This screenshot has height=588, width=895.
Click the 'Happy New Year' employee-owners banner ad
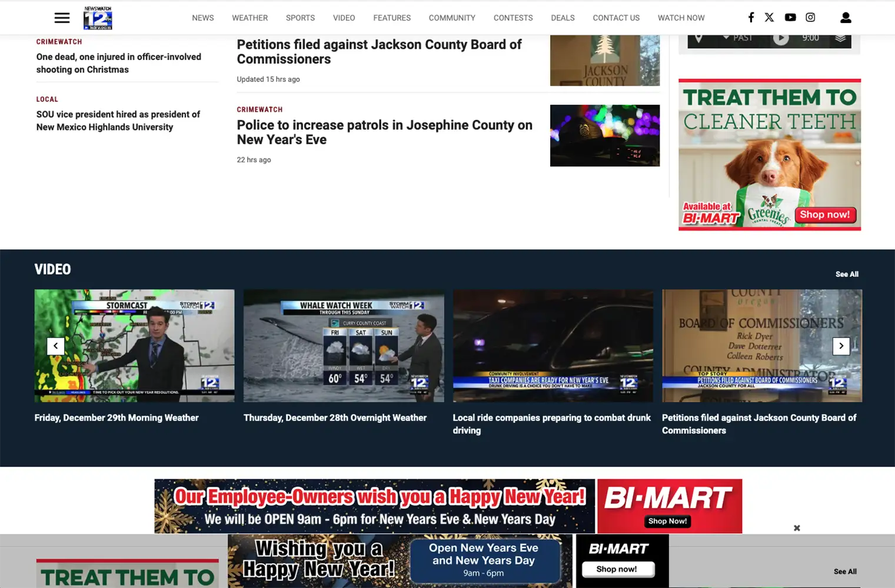[x=374, y=506]
